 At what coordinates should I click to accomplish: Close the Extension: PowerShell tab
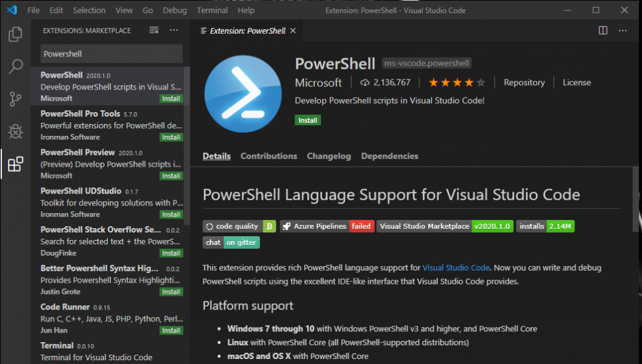click(293, 31)
